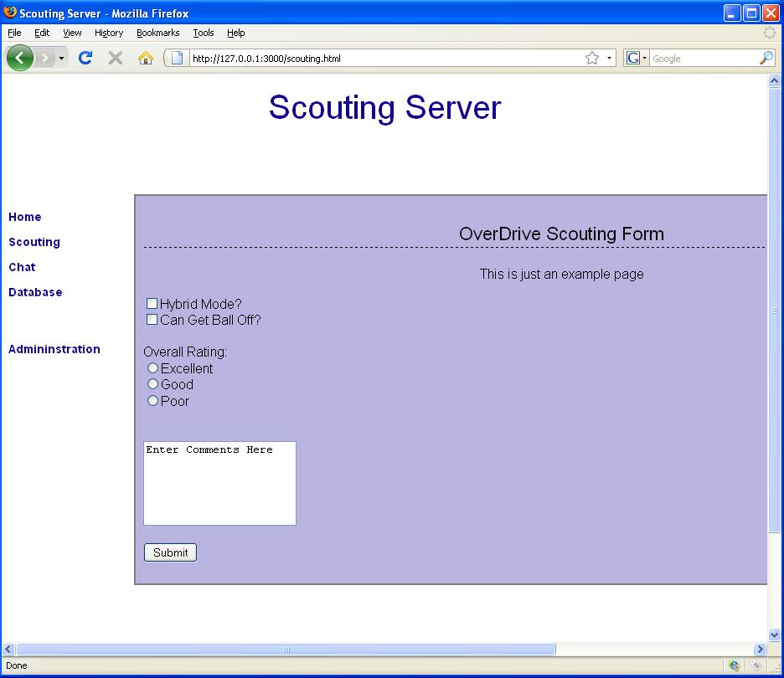784x678 pixels.
Task: Open the Bookmarks menu
Action: [158, 33]
